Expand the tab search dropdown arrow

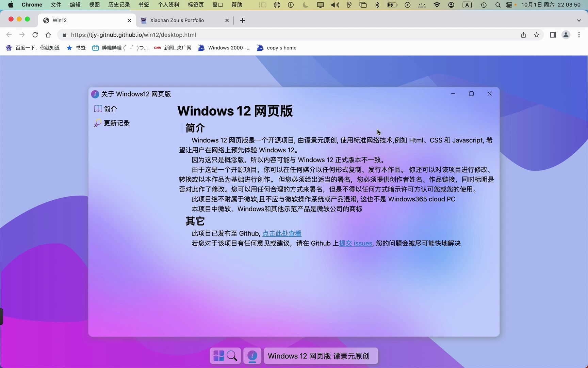tap(579, 20)
